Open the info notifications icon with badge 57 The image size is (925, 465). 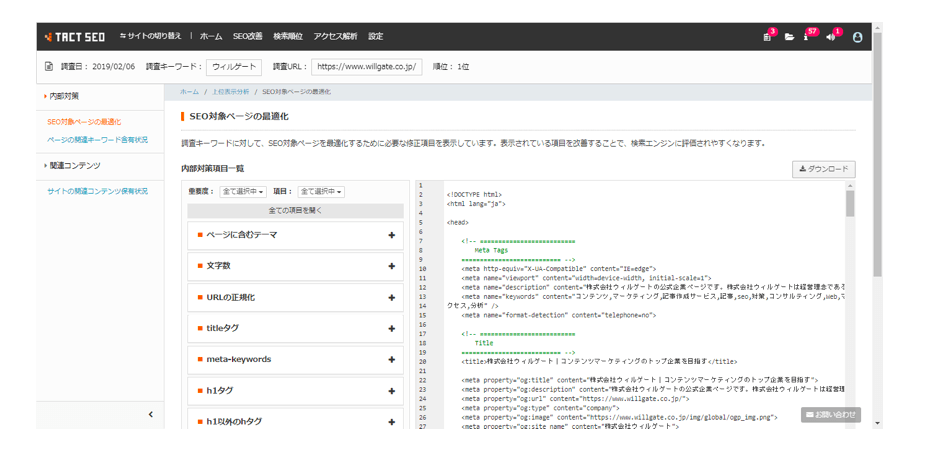click(x=807, y=37)
